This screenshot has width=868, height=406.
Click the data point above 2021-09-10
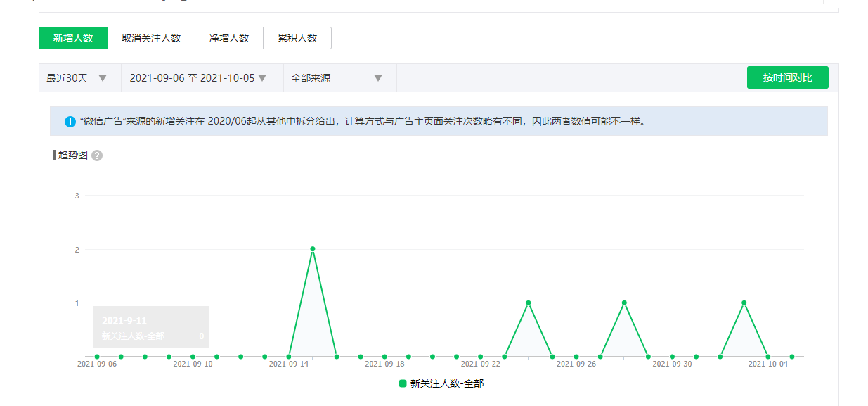click(x=193, y=357)
